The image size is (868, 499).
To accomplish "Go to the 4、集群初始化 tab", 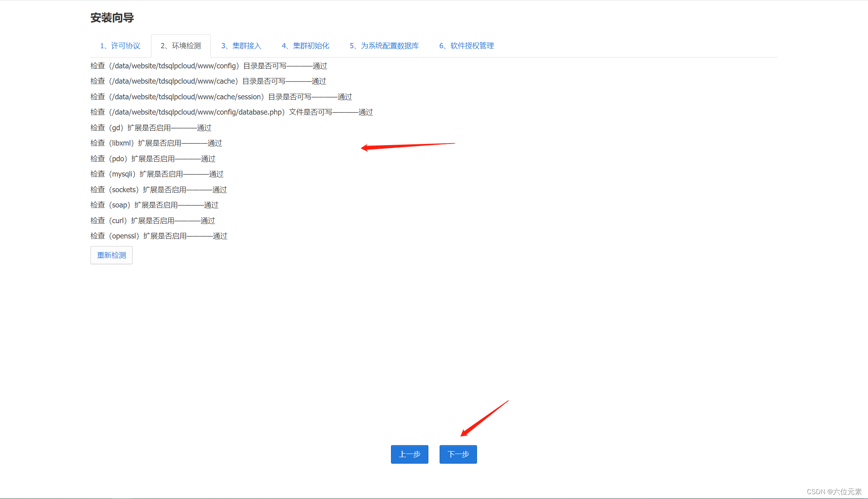I will pos(305,46).
